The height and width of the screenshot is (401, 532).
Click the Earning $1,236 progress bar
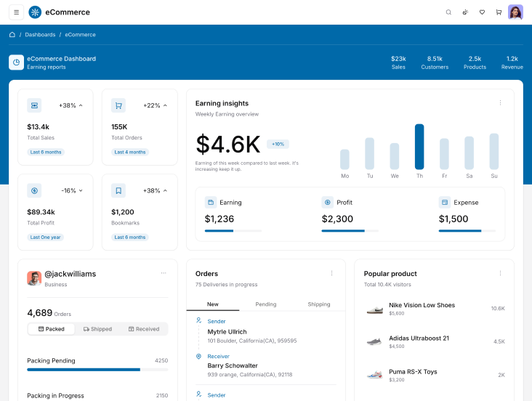tap(233, 231)
